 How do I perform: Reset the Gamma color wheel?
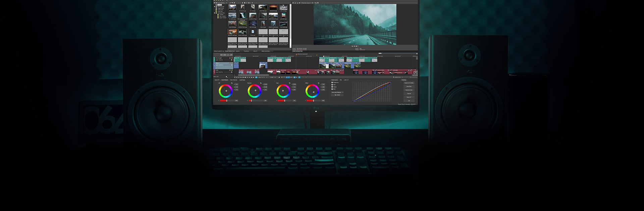coord(261,83)
